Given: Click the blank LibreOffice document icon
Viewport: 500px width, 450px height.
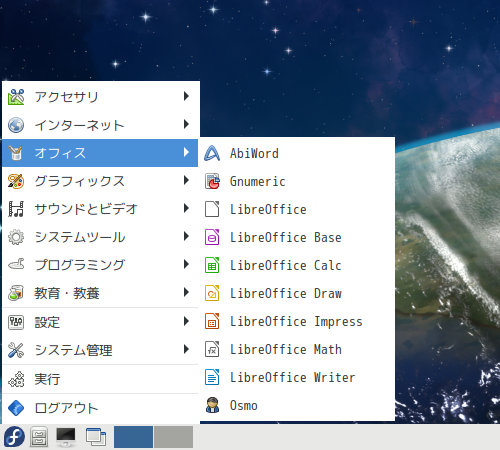Looking at the screenshot, I should [212, 209].
